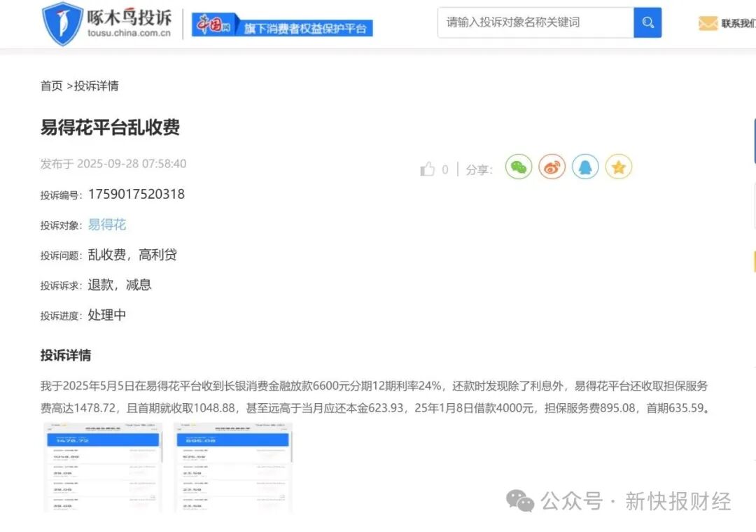Click the 投诉详情 section heading
Viewport: 756px width, 532px height.
(x=66, y=355)
